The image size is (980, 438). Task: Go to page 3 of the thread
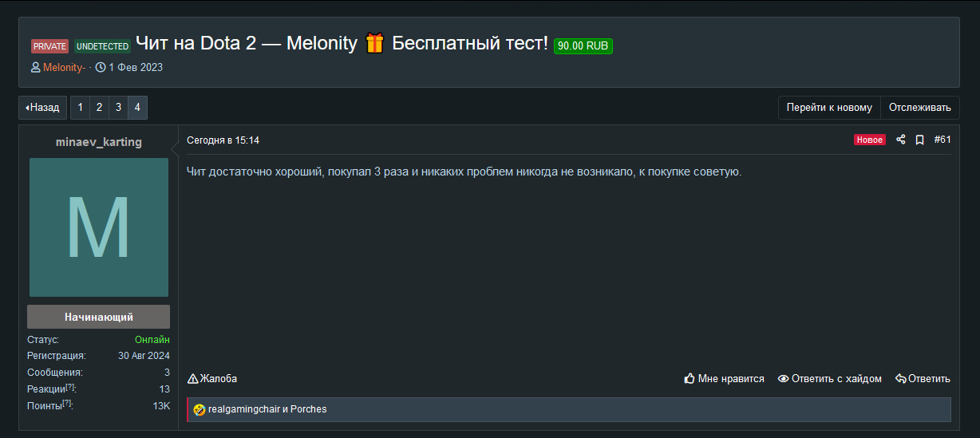pyautogui.click(x=118, y=108)
